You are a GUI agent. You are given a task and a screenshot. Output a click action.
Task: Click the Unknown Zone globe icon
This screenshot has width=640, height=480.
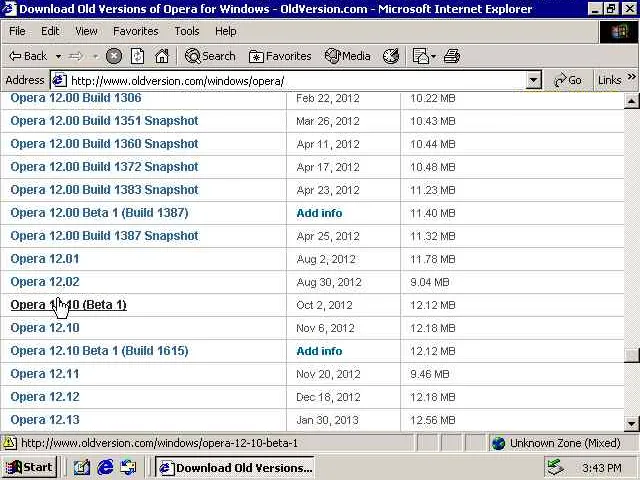click(x=498, y=443)
